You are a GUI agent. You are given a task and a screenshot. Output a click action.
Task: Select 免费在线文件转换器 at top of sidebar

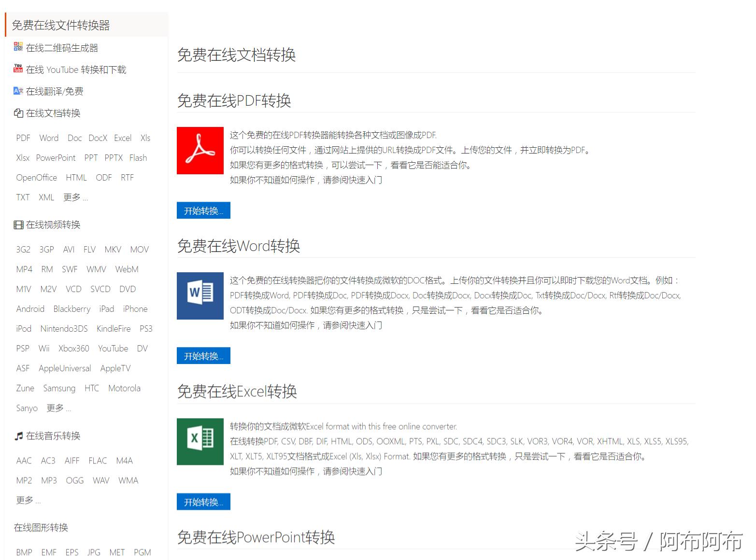tap(61, 25)
